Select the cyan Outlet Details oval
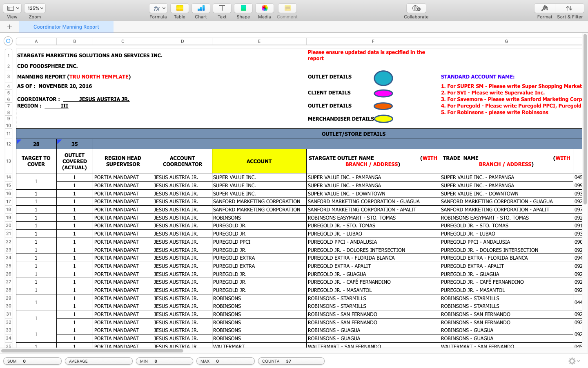 383,78
